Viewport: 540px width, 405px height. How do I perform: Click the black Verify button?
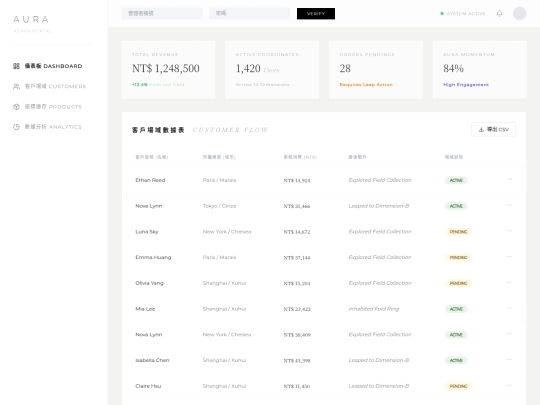[x=316, y=13]
